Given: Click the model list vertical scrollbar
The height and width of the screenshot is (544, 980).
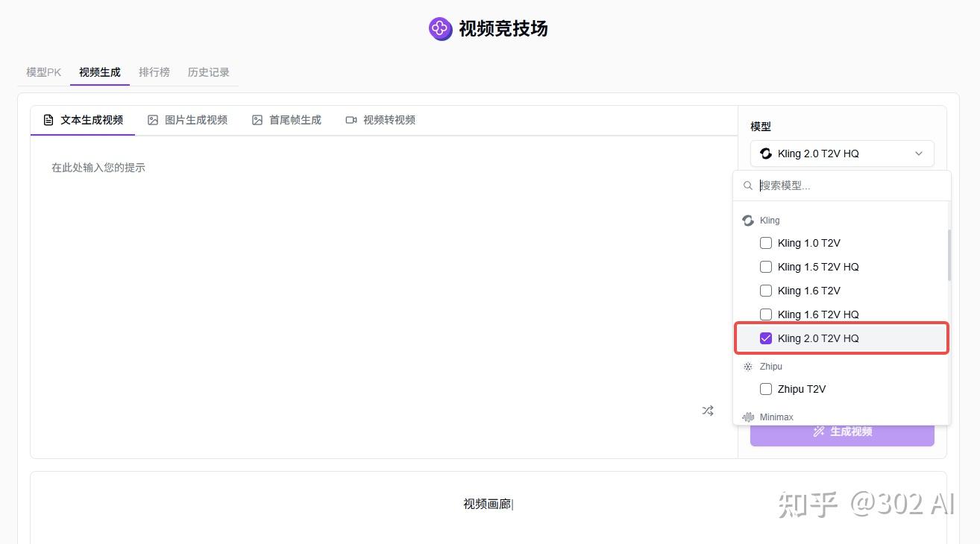Looking at the screenshot, I should coord(949,255).
